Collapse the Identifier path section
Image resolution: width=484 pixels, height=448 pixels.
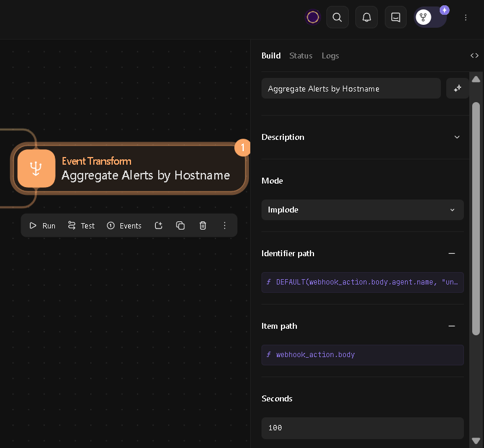click(452, 253)
